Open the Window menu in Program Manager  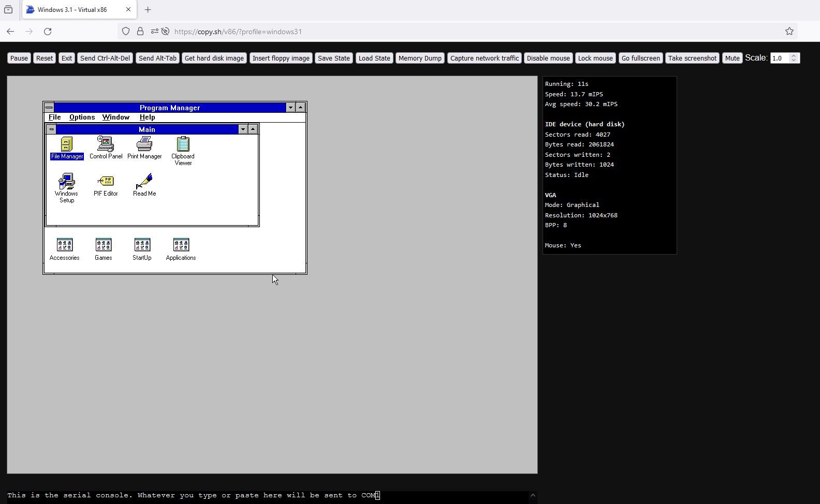pos(115,117)
